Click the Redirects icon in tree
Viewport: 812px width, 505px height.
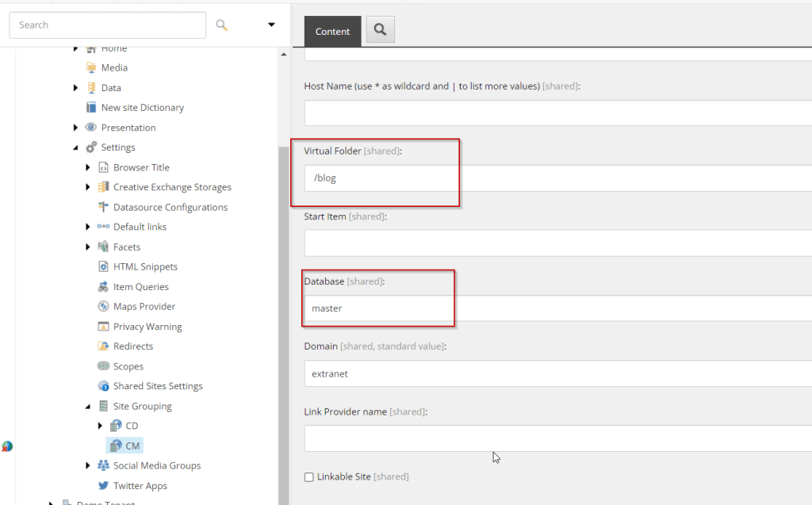103,346
